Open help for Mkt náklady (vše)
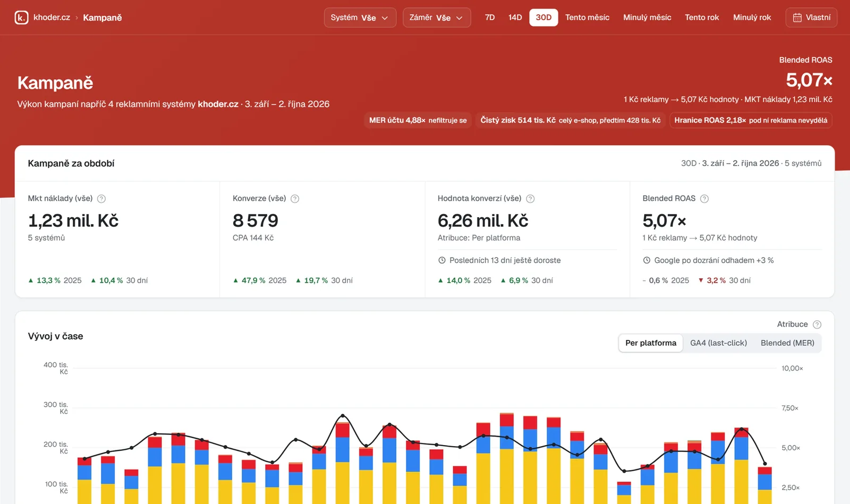This screenshot has width=850, height=504. pyautogui.click(x=101, y=199)
